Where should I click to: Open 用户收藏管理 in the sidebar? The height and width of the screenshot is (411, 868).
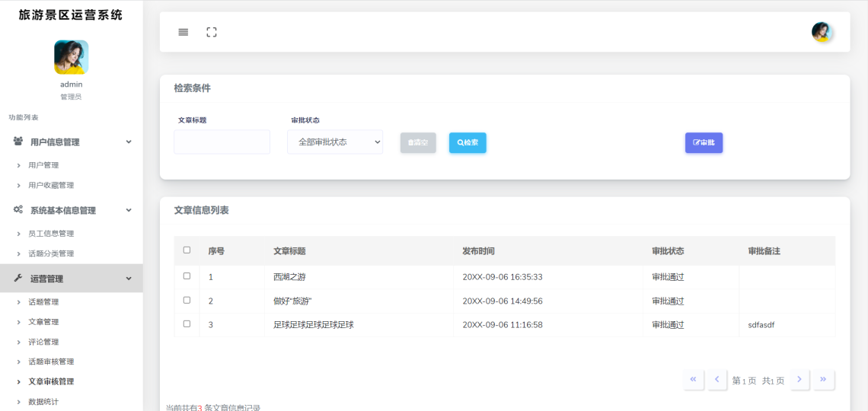[52, 185]
